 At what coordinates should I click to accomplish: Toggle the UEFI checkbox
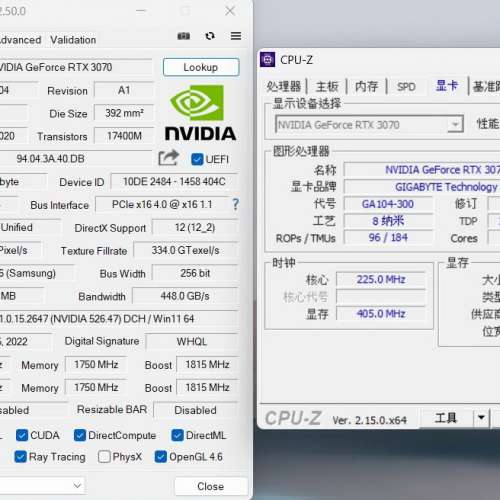[x=197, y=159]
